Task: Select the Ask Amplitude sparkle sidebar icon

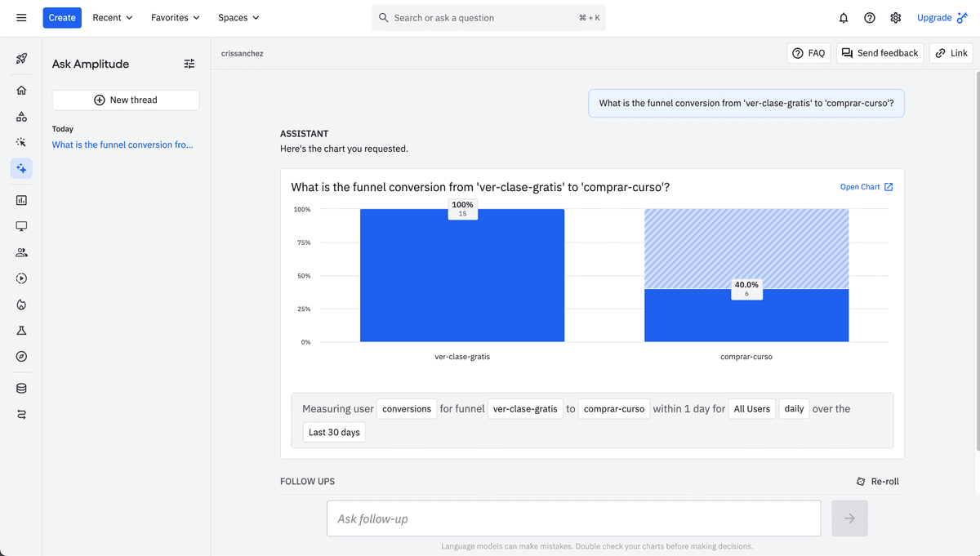Action: (x=21, y=168)
